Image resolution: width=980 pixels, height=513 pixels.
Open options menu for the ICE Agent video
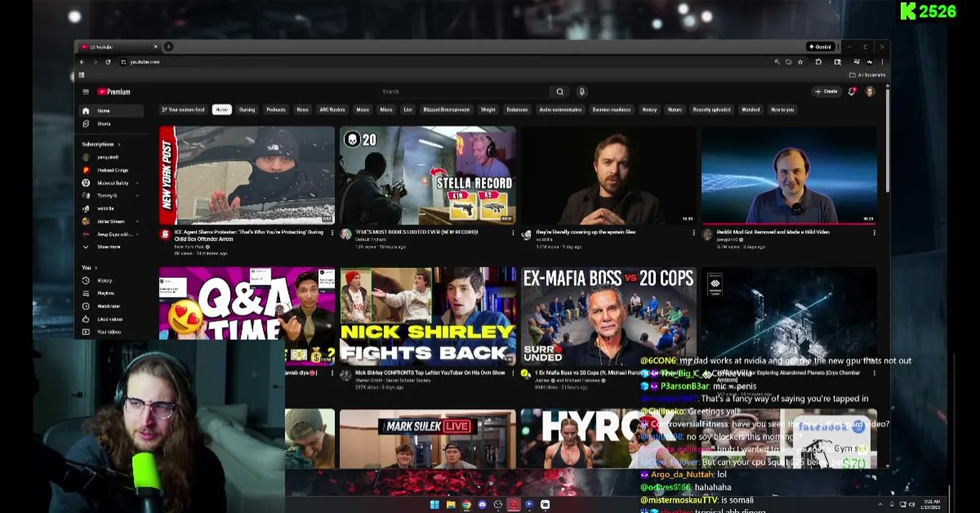(x=331, y=232)
